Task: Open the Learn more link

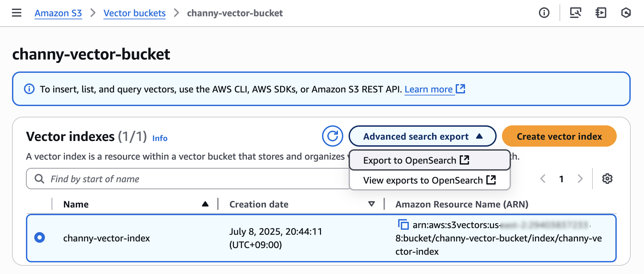Action: click(428, 89)
